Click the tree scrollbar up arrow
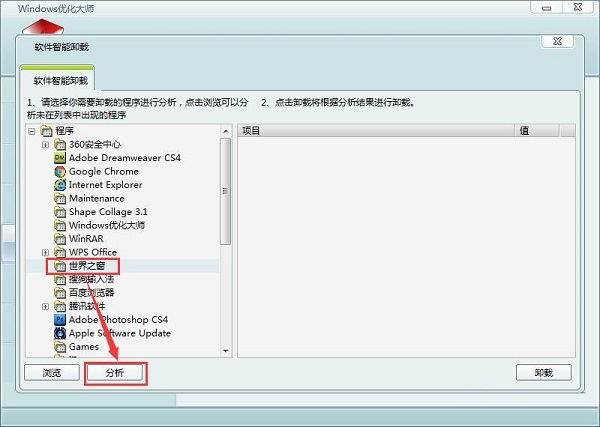The height and width of the screenshot is (427, 600). tap(226, 131)
